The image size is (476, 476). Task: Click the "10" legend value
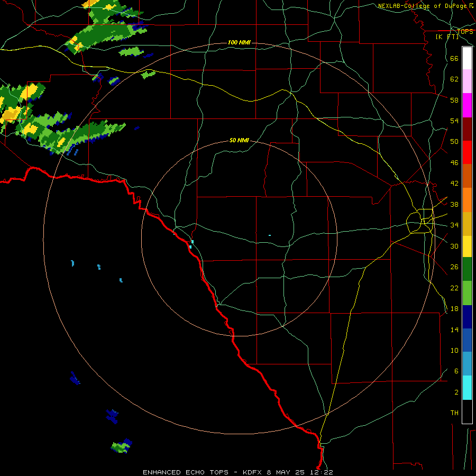pyautogui.click(x=454, y=351)
